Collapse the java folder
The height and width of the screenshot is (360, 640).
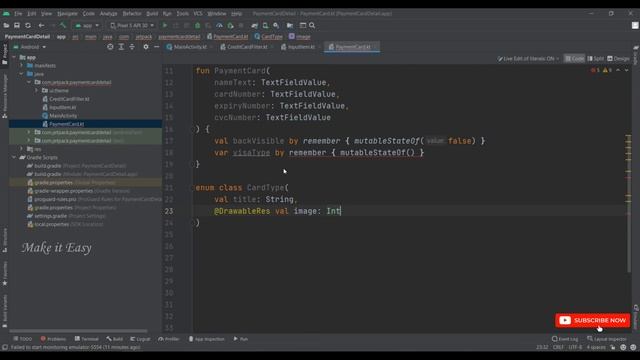[x=22, y=74]
